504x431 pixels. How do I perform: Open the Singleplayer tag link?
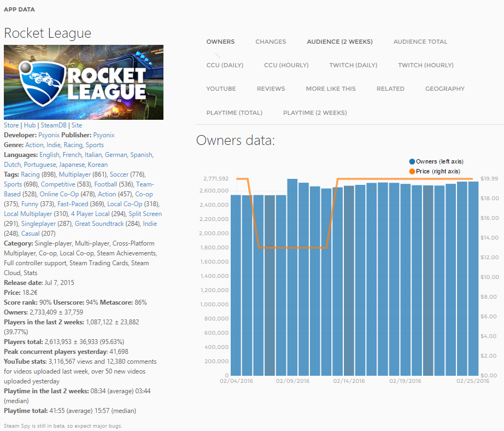tap(39, 224)
